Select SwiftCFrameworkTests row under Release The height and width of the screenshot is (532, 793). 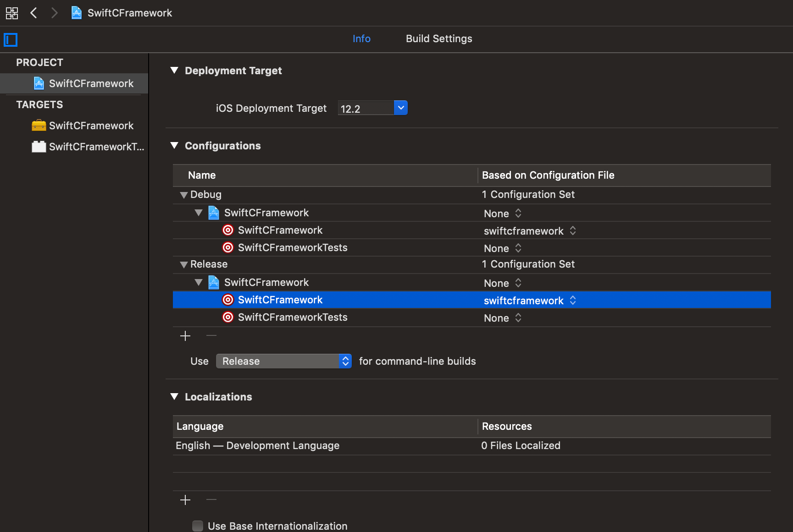(x=471, y=318)
